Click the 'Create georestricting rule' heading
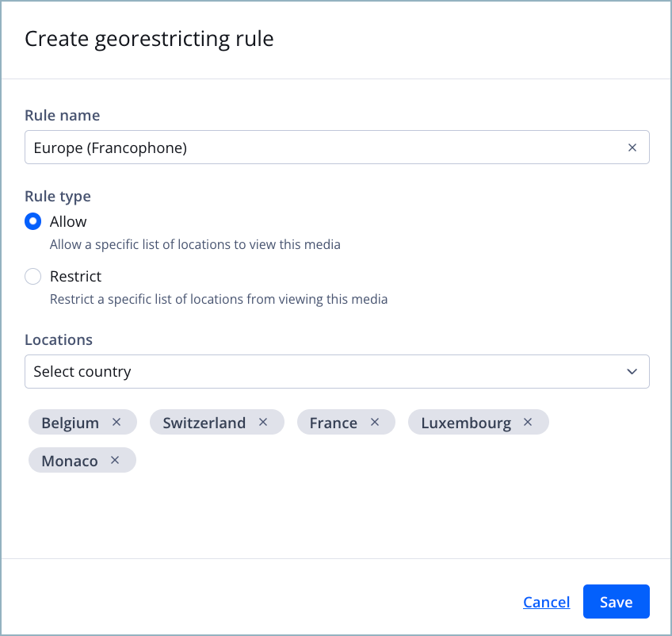The width and height of the screenshot is (672, 636). click(x=149, y=39)
